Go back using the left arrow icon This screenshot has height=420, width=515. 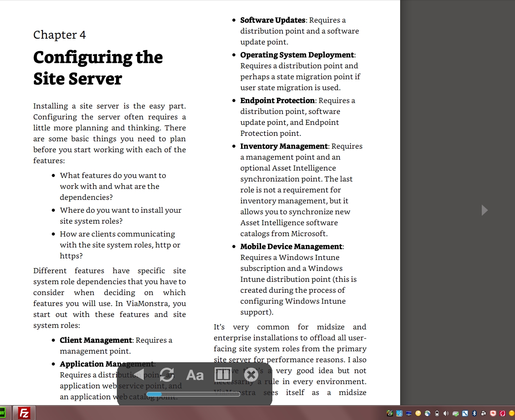click(138, 374)
